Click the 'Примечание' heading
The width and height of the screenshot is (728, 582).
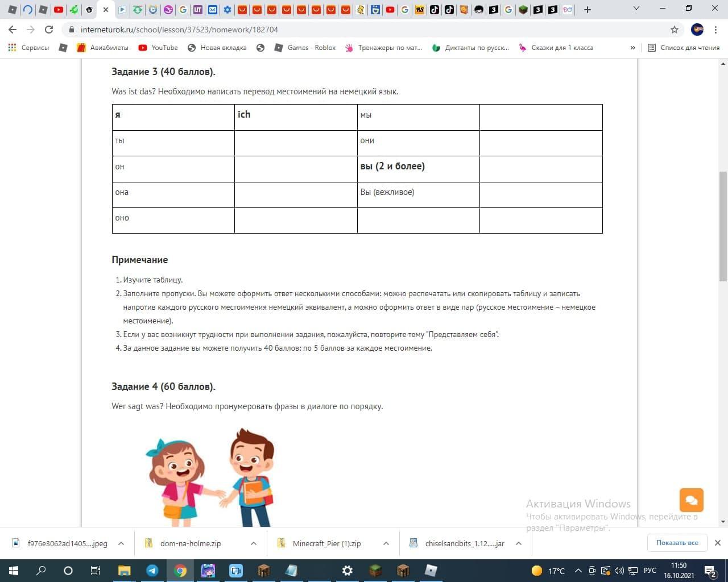coord(140,260)
